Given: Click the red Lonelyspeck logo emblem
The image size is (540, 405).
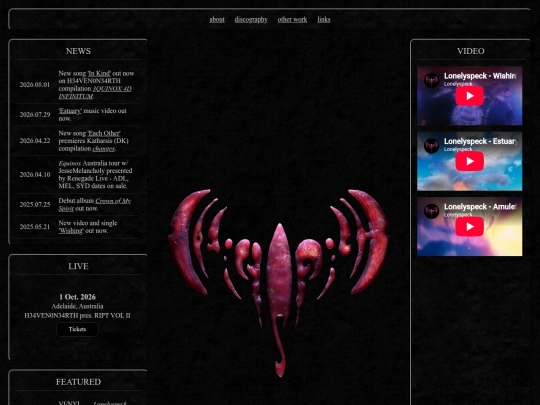Looking at the screenshot, I should click(x=279, y=282).
